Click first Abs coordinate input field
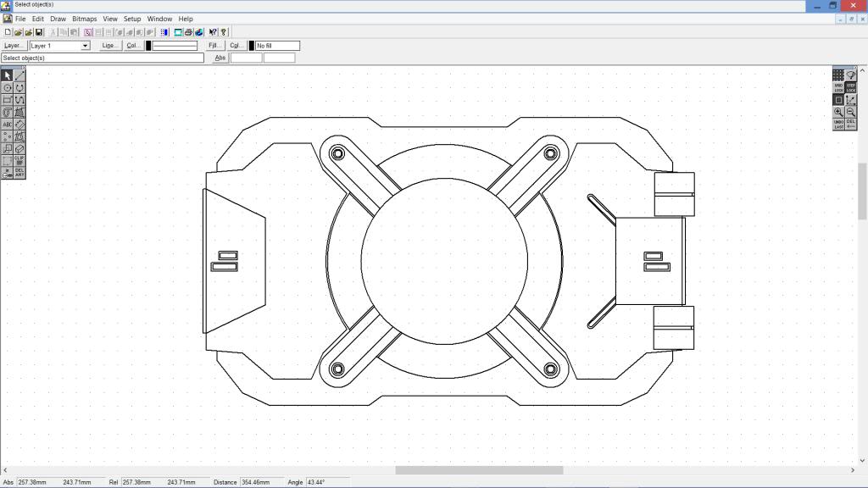 tap(247, 58)
